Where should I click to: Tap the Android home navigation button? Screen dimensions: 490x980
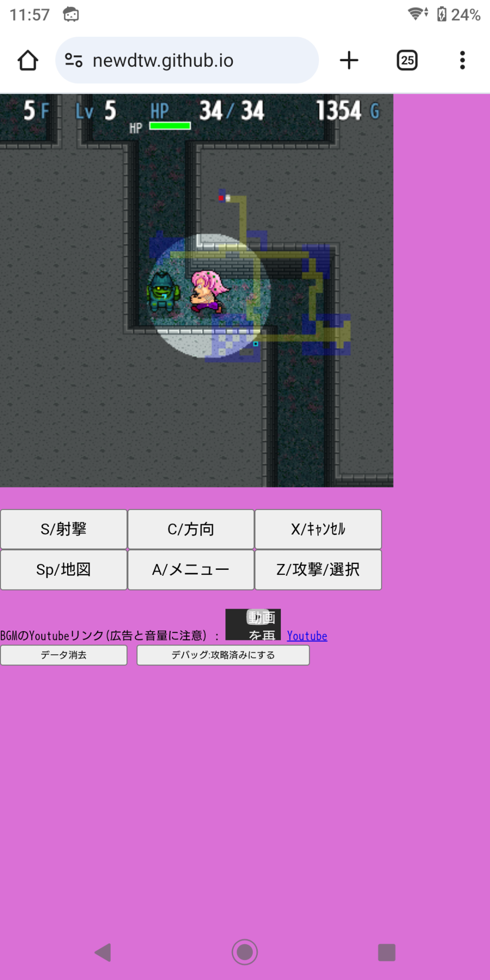point(245,952)
